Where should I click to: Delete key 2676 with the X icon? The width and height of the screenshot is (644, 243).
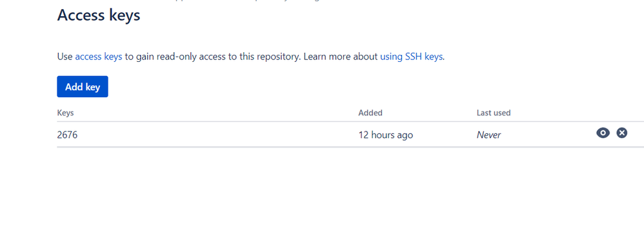point(622,133)
